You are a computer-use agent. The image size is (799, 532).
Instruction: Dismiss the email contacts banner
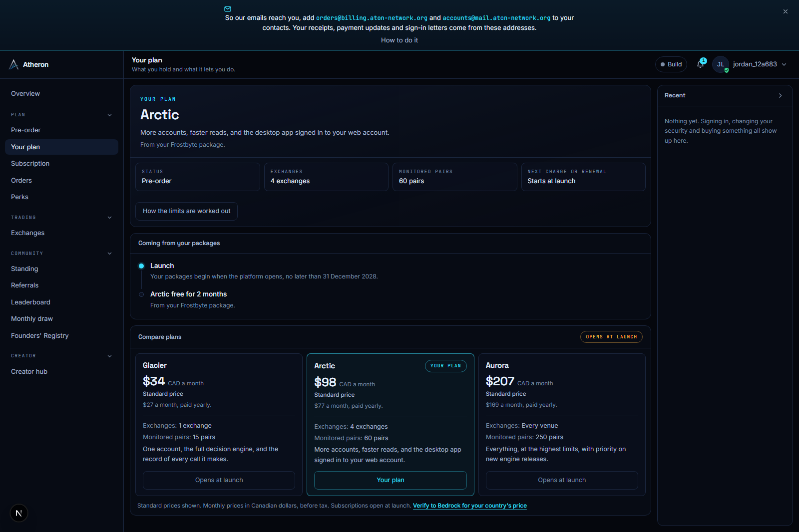pos(786,11)
